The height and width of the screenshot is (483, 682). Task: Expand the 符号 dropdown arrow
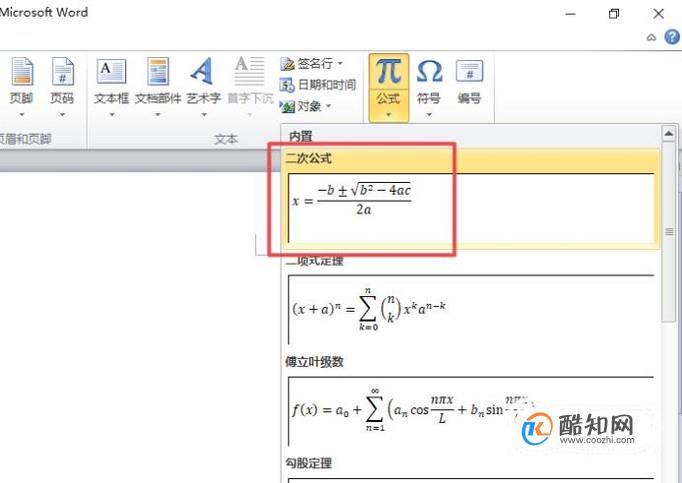(429, 115)
